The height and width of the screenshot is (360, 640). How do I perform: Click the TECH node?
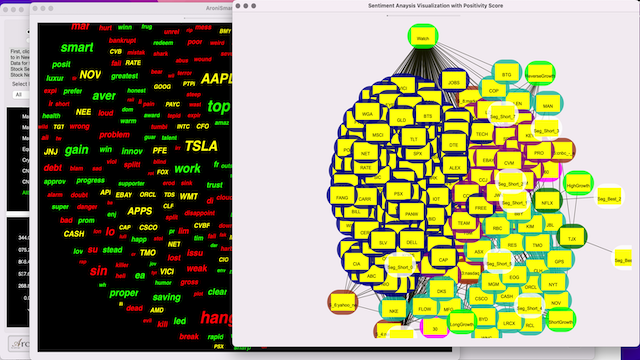point(482,133)
